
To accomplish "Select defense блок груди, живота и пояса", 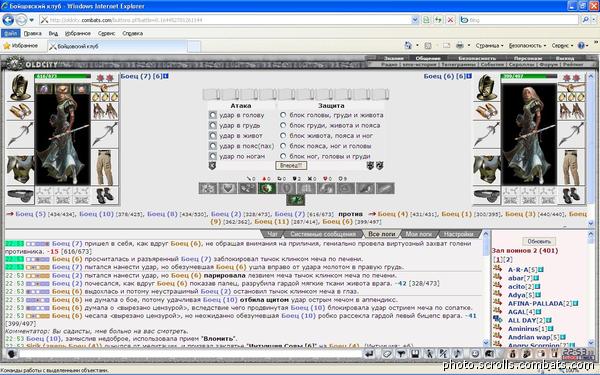I will tap(283, 125).
